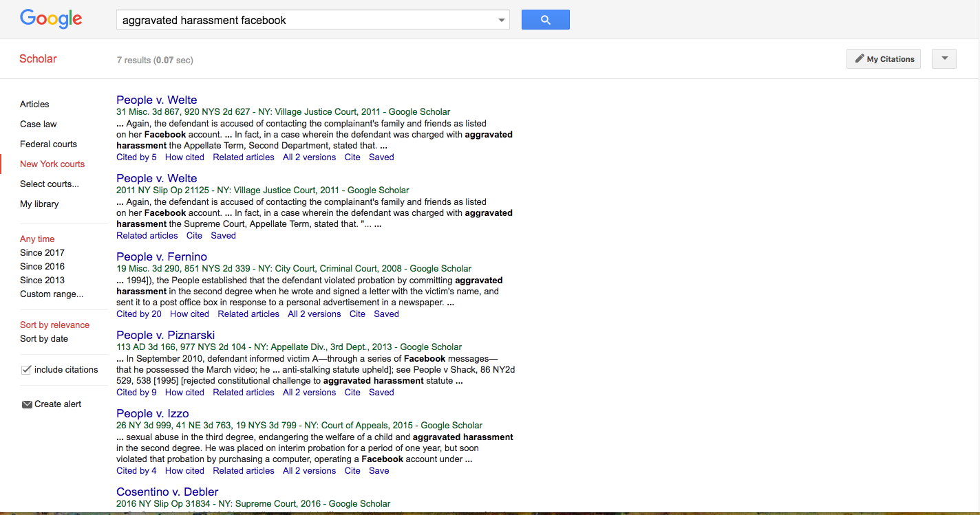Filter results to Since 2017
The height and width of the screenshot is (515, 980).
pos(42,252)
